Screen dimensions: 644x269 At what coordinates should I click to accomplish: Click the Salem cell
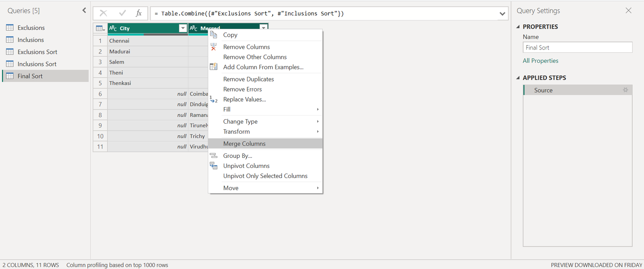click(x=148, y=62)
